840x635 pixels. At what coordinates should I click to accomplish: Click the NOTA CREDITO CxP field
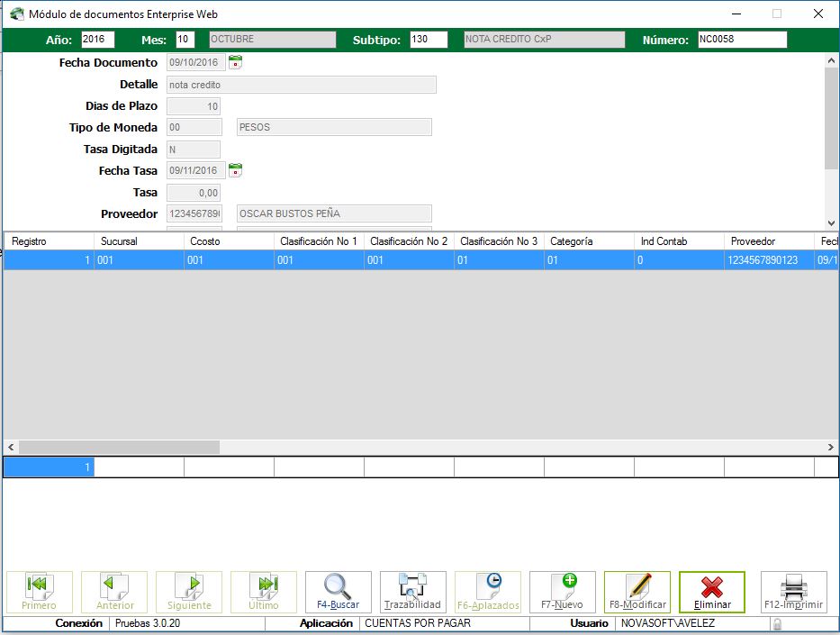tap(545, 39)
